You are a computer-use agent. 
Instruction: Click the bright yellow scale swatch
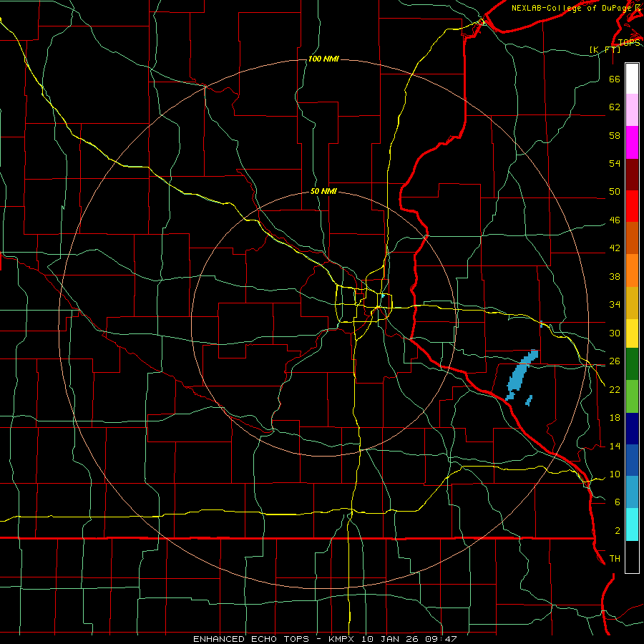[632, 333]
